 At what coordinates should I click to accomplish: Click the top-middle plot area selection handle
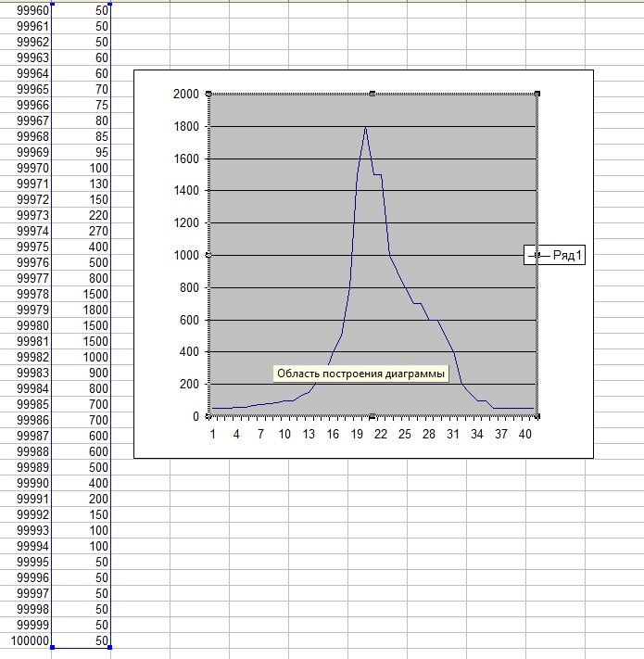click(373, 94)
